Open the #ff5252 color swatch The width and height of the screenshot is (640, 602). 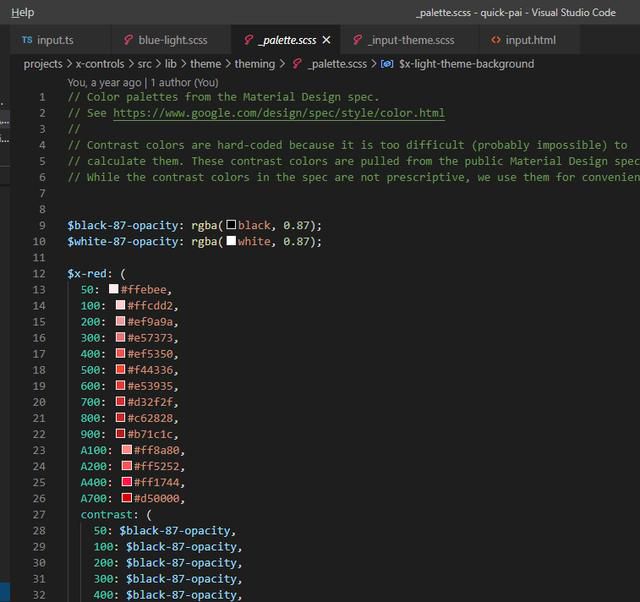point(127,465)
